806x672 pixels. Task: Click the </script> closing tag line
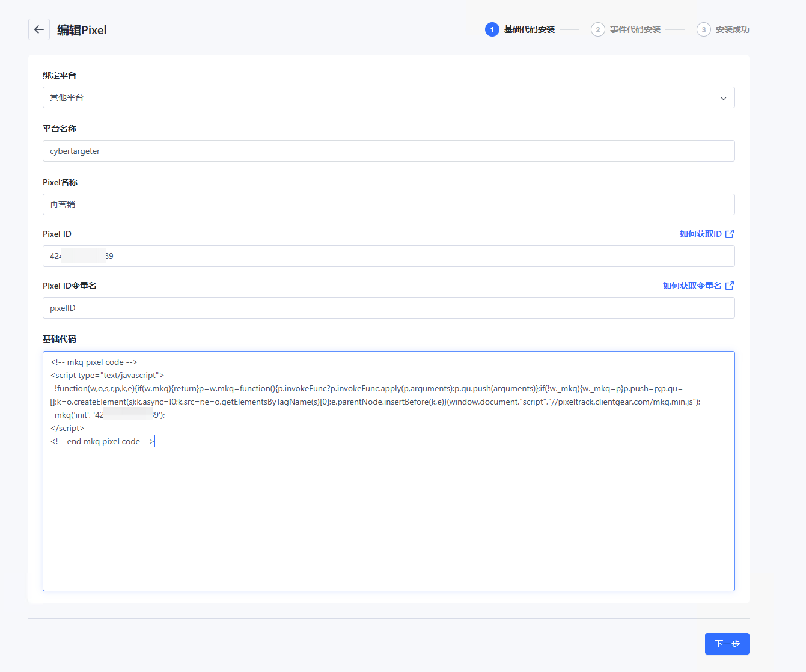67,428
